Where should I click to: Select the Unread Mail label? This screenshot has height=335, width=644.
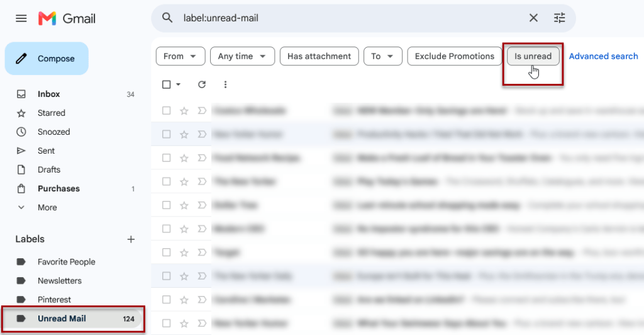coord(73,319)
